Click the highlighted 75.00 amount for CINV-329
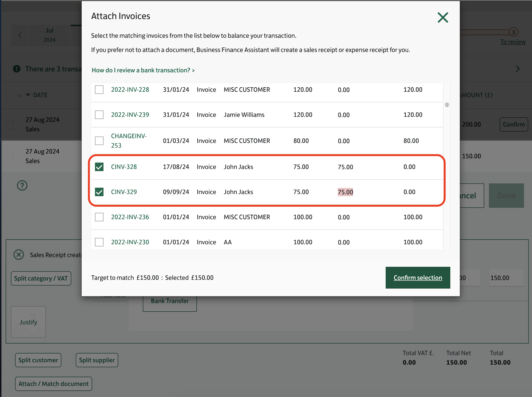This screenshot has height=397, width=532. (x=345, y=192)
